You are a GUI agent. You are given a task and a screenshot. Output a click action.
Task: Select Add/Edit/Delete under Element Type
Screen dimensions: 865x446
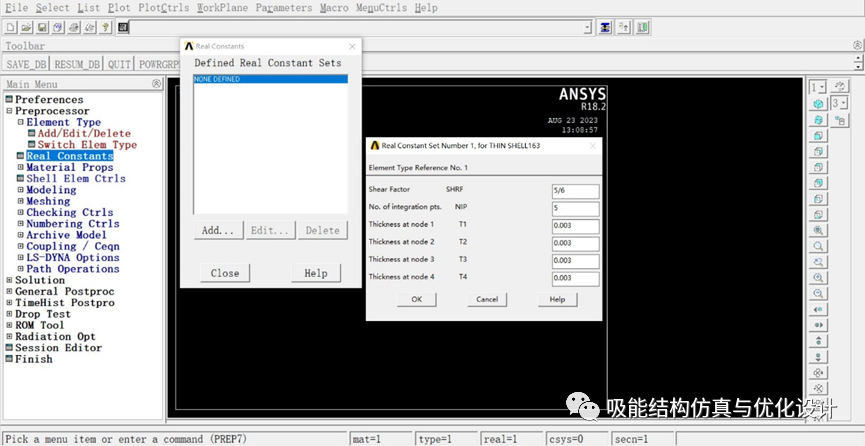point(84,134)
